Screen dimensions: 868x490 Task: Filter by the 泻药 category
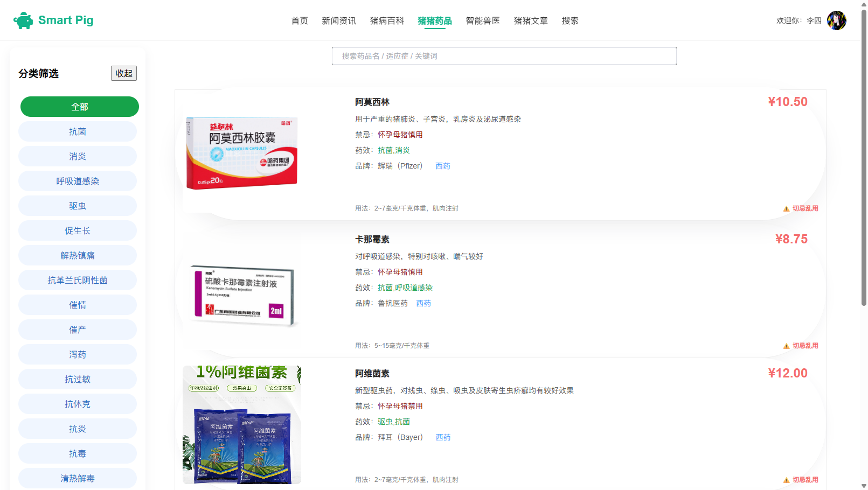coord(78,354)
